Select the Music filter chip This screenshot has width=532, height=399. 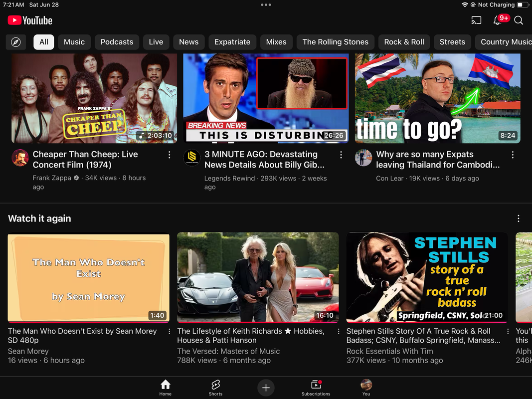tap(74, 42)
